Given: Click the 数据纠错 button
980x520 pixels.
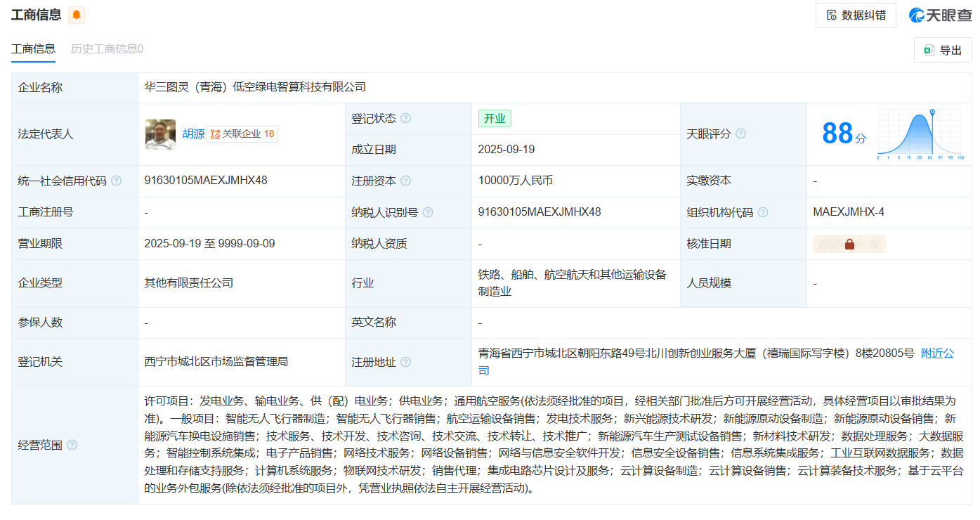Looking at the screenshot, I should (856, 15).
